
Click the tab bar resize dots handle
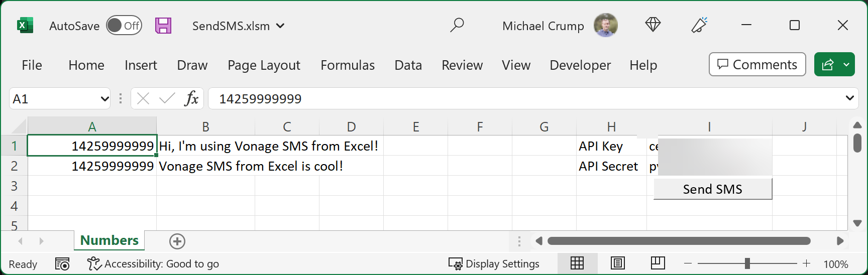(519, 241)
